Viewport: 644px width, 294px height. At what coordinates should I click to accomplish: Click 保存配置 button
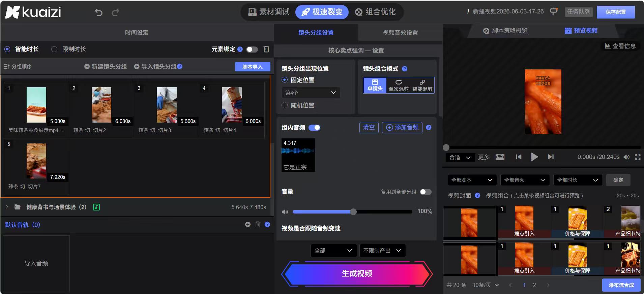pos(616,12)
